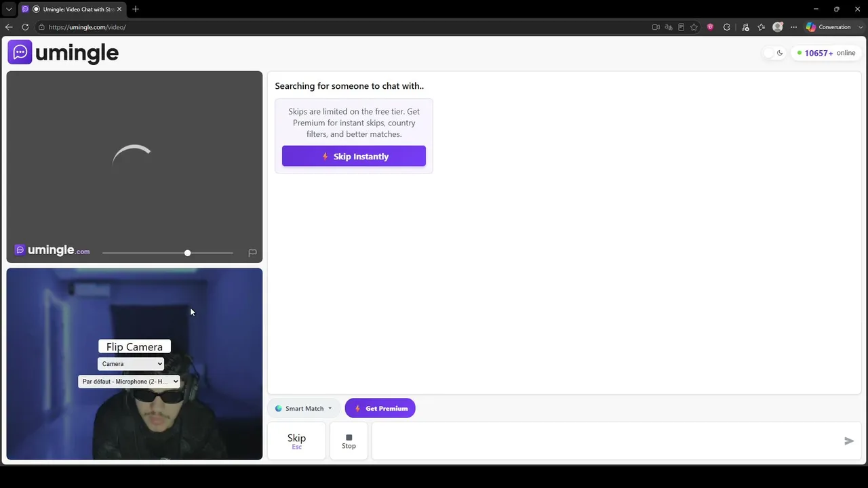
Task: Click the Get Premium button
Action: [x=380, y=408]
